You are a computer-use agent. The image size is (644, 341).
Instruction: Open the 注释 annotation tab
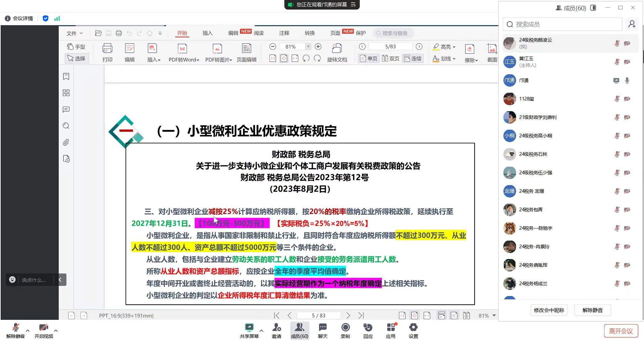click(284, 33)
